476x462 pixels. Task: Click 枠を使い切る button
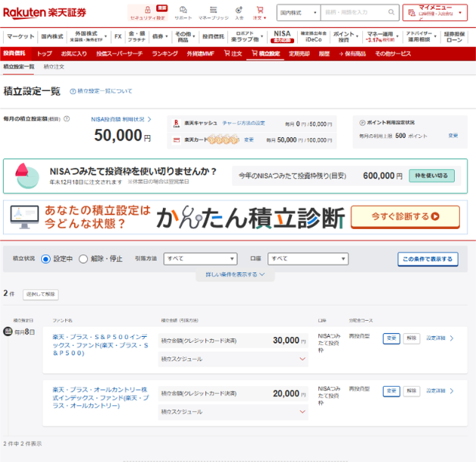[x=432, y=175]
